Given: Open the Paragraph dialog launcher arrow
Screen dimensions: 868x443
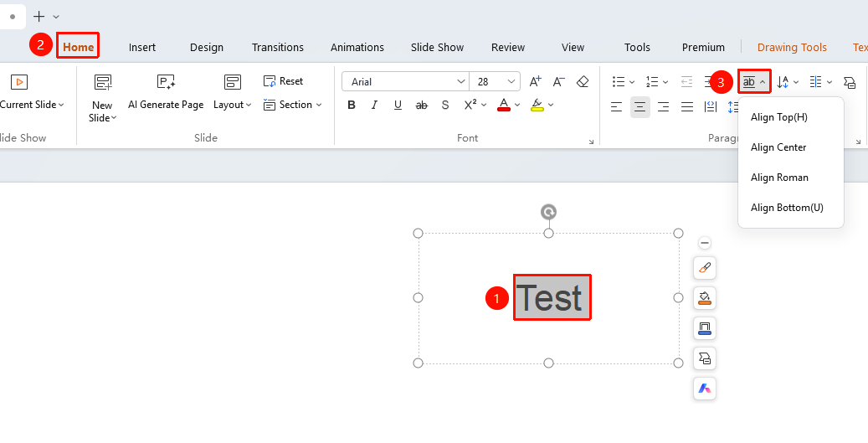Looking at the screenshot, I should [x=859, y=142].
